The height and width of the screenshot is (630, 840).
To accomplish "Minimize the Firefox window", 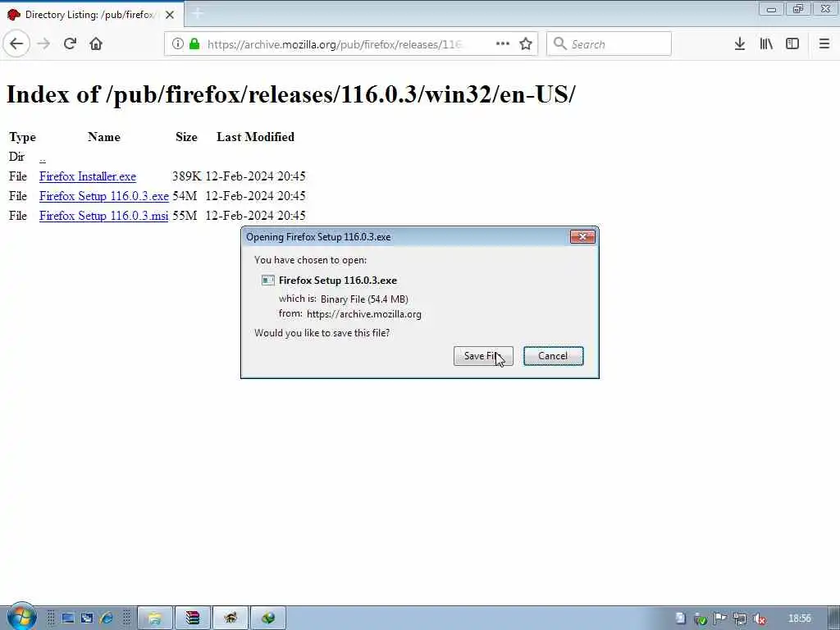I will [x=771, y=9].
